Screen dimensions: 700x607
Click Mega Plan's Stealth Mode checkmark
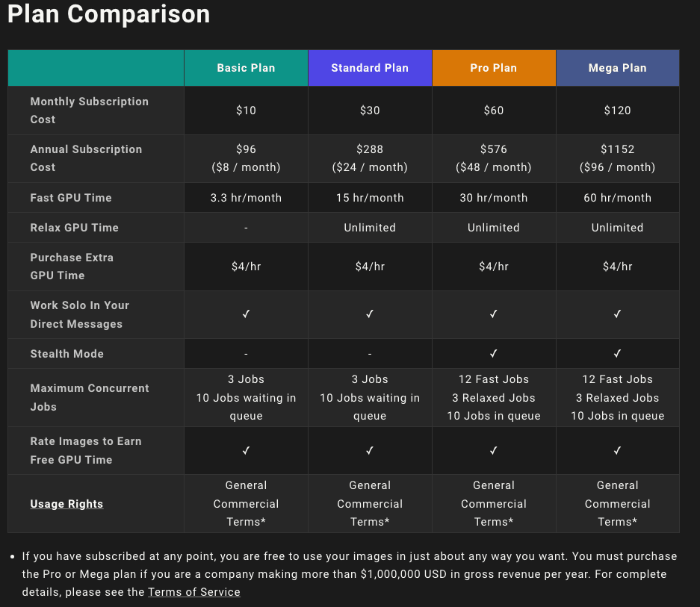coord(618,354)
